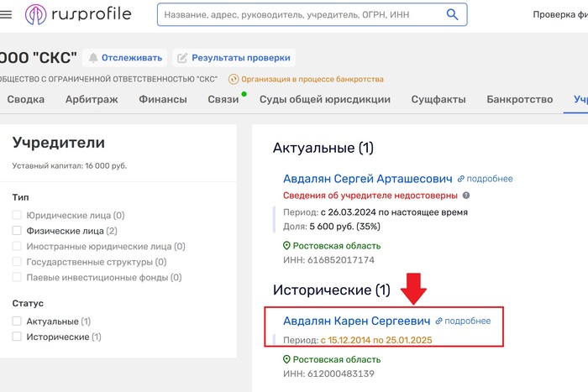Click the Проверка menu item in the header

click(560, 14)
